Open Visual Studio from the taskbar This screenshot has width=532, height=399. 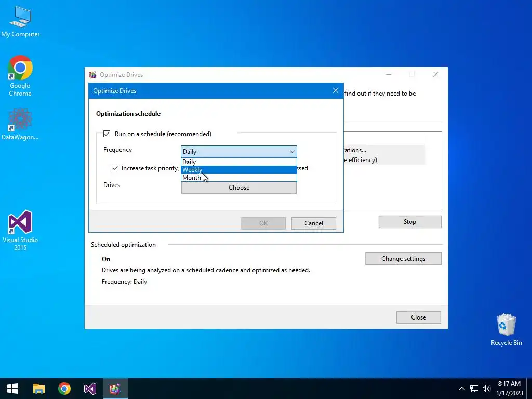click(90, 389)
